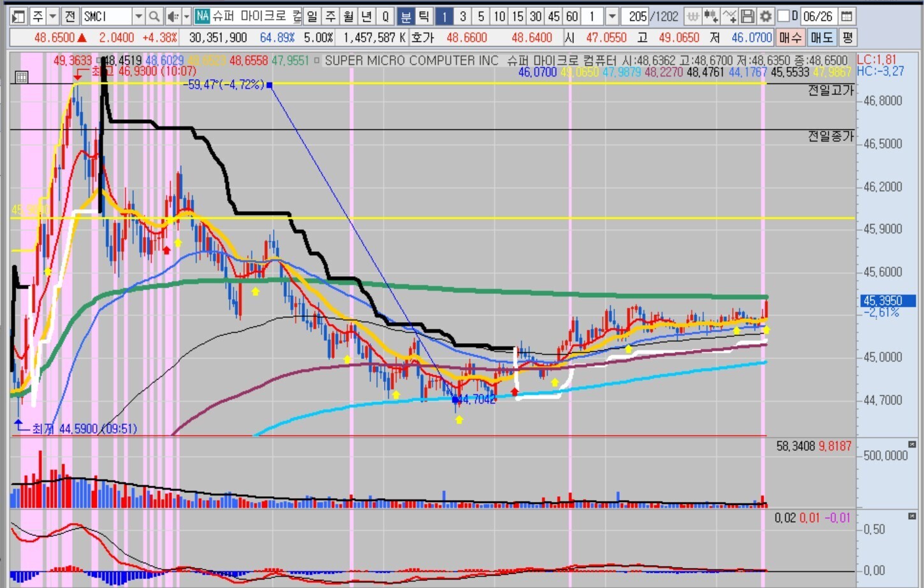
Task: Click the grid data table icon on chart
Action: (21, 77)
